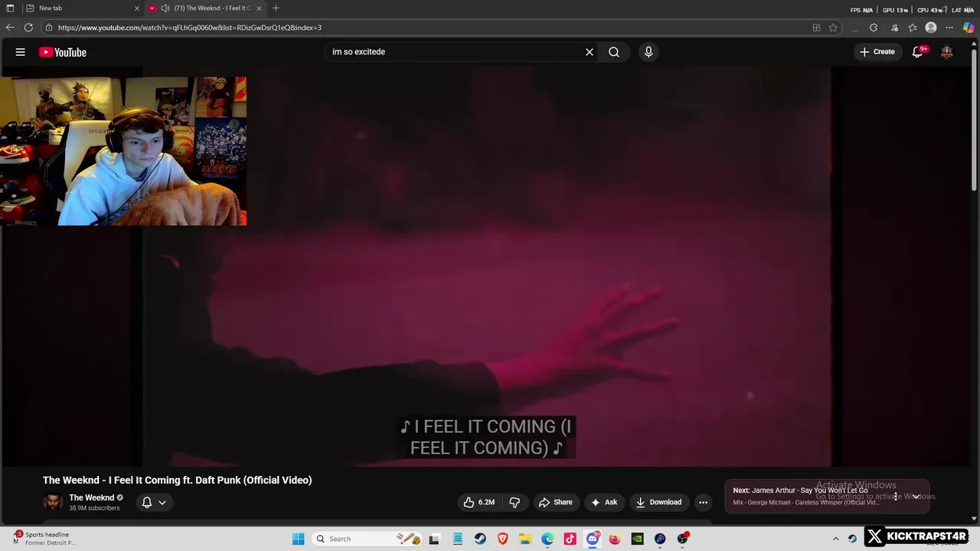980x551 pixels.
Task: Start voice search with microphone icon
Action: [648, 52]
